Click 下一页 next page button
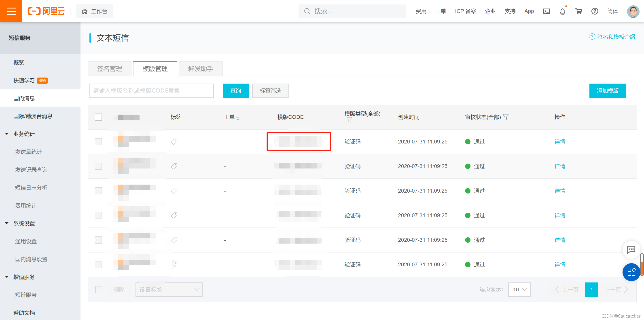Image resolution: width=644 pixels, height=320 pixels. (616, 290)
